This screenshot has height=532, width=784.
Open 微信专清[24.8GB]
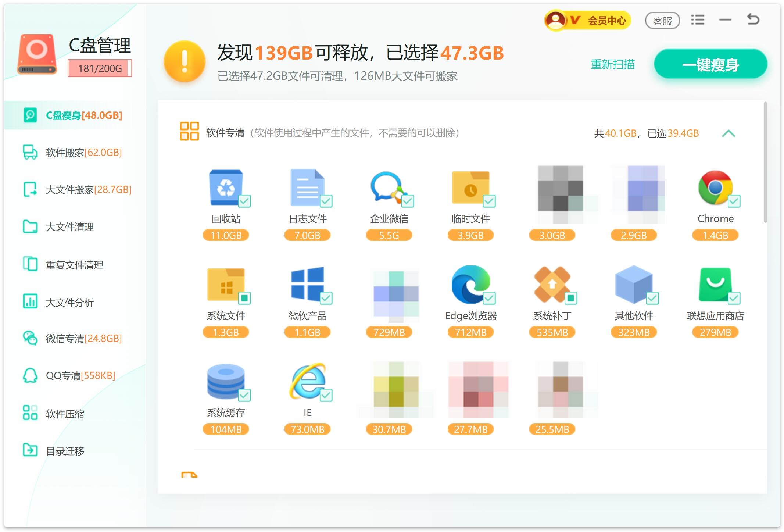(73, 338)
